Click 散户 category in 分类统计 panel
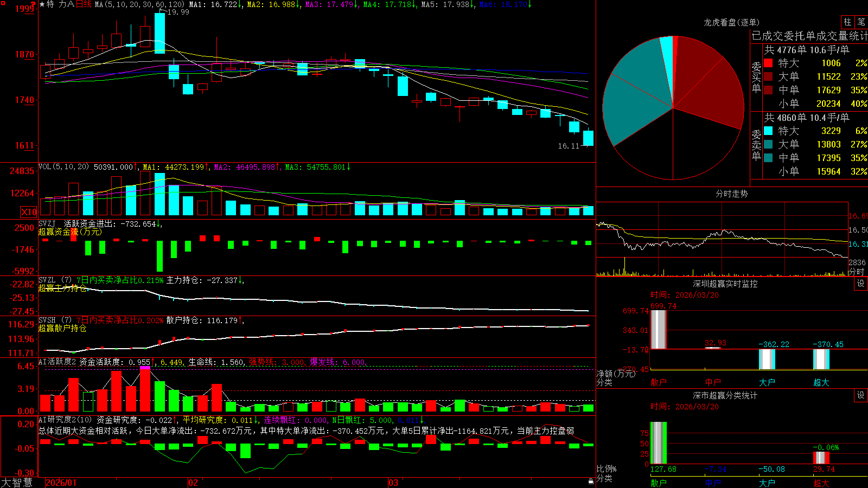Screen dimensions: 868x488 659,483
